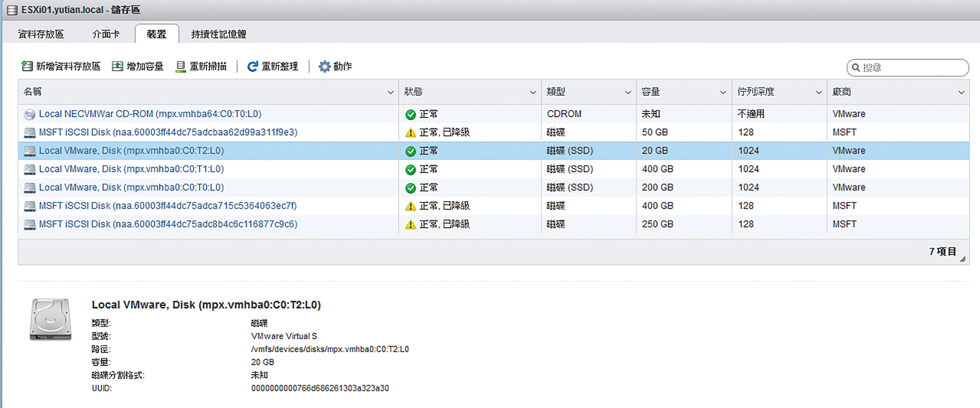
Task: Click the UUID value 0000000000766d68...
Action: pyautogui.click(x=320, y=388)
